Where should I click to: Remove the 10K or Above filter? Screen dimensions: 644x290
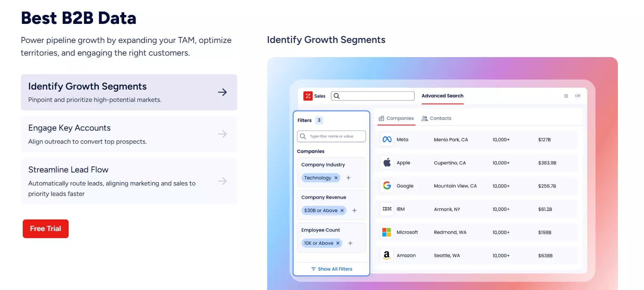(338, 243)
